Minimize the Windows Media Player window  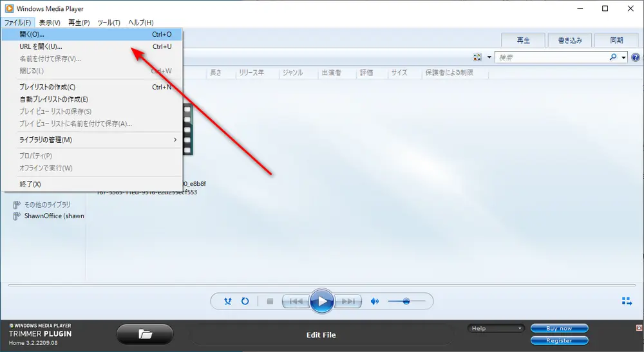coord(580,8)
